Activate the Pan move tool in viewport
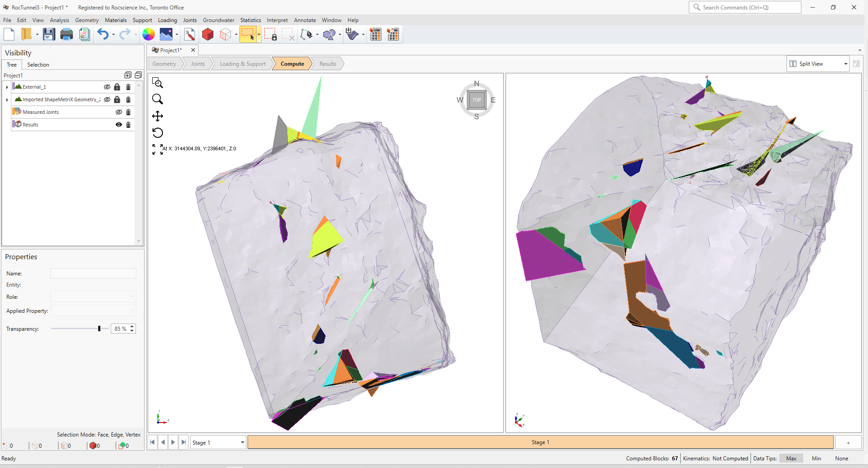Image resolution: width=868 pixels, height=468 pixels. pos(158,116)
